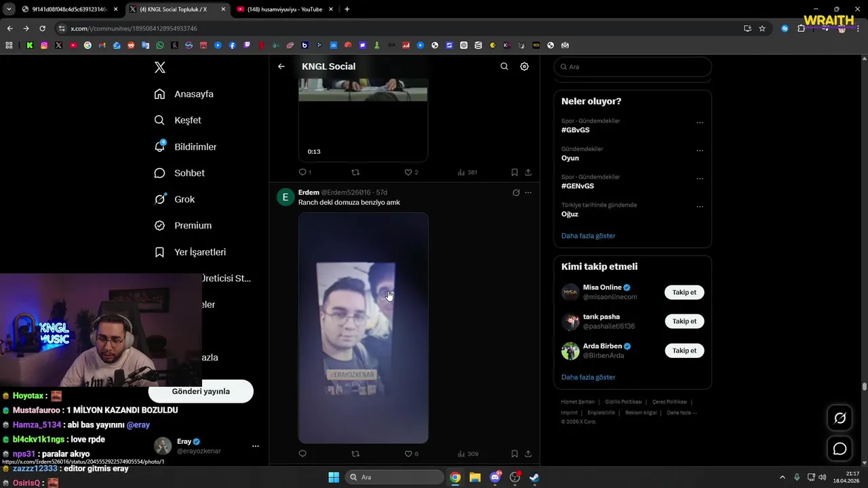The width and height of the screenshot is (868, 488).
Task: Share the video post with 361 views
Action: coord(528,172)
